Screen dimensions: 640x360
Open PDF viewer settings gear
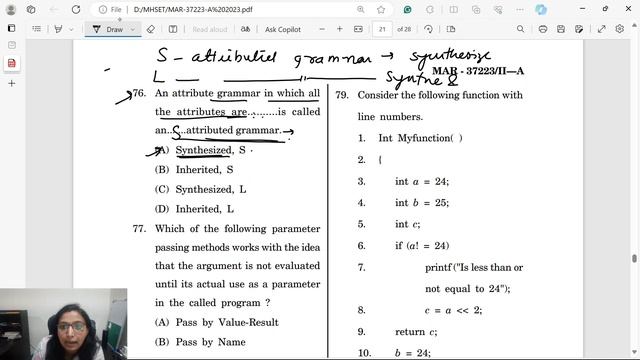coord(620,29)
